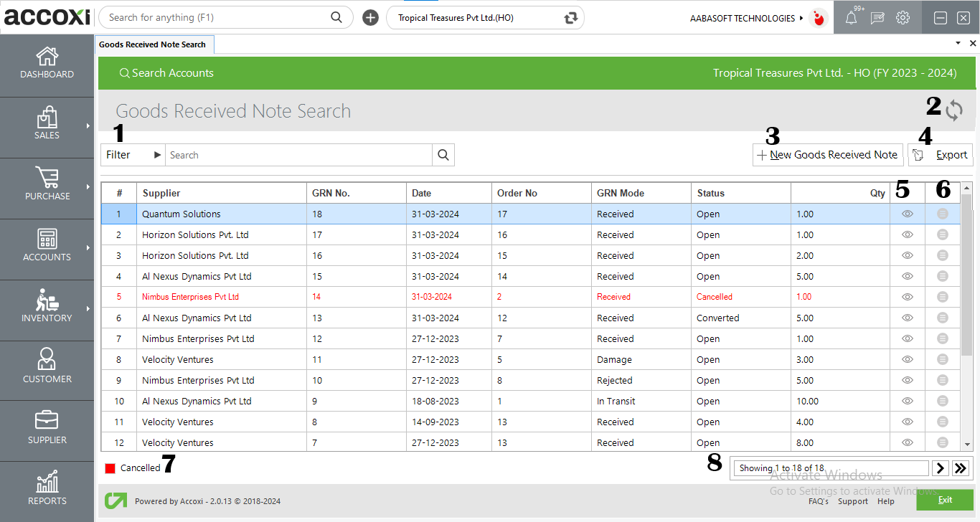This screenshot has height=522, width=980.
Task: Select the Goods Received Note Search tab
Action: 153,44
